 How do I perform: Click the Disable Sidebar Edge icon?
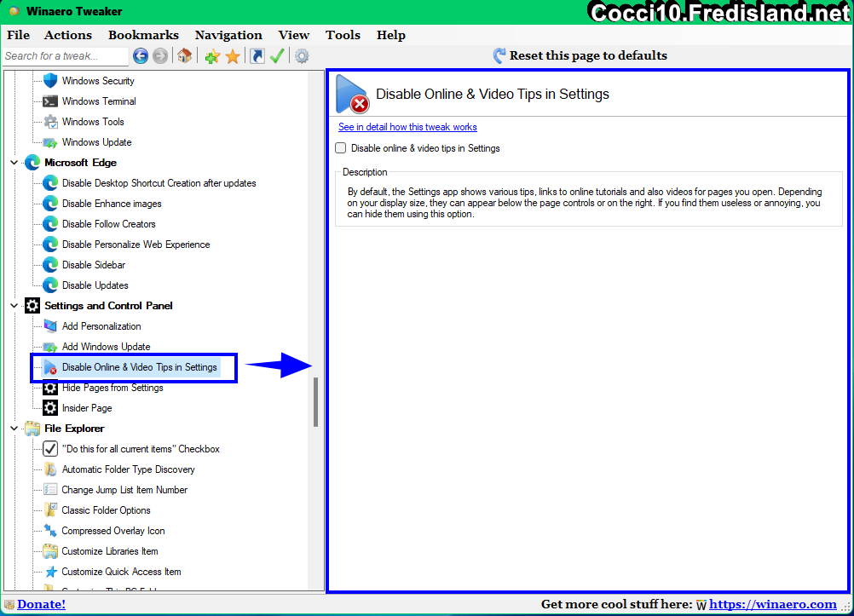[50, 265]
